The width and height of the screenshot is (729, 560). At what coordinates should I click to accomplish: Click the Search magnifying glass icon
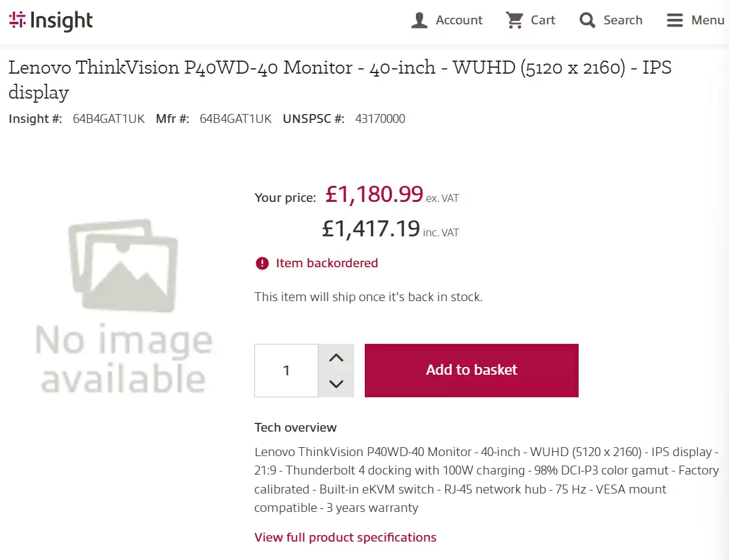587,21
